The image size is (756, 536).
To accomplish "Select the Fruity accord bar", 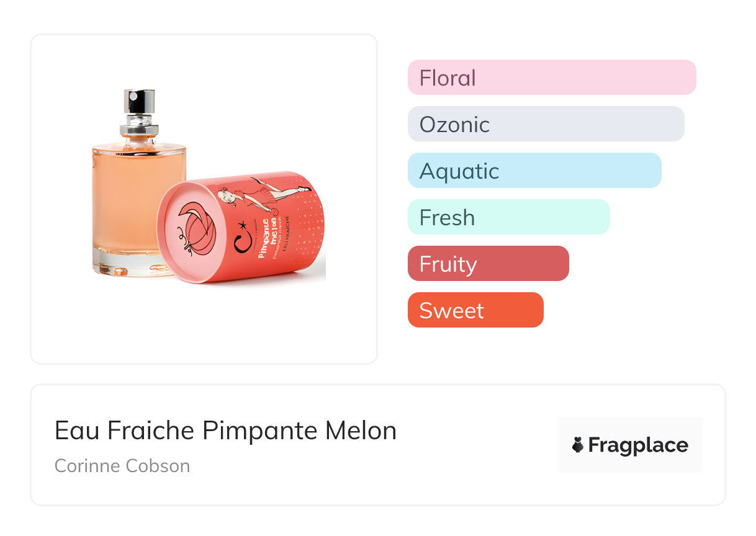I will (488, 264).
